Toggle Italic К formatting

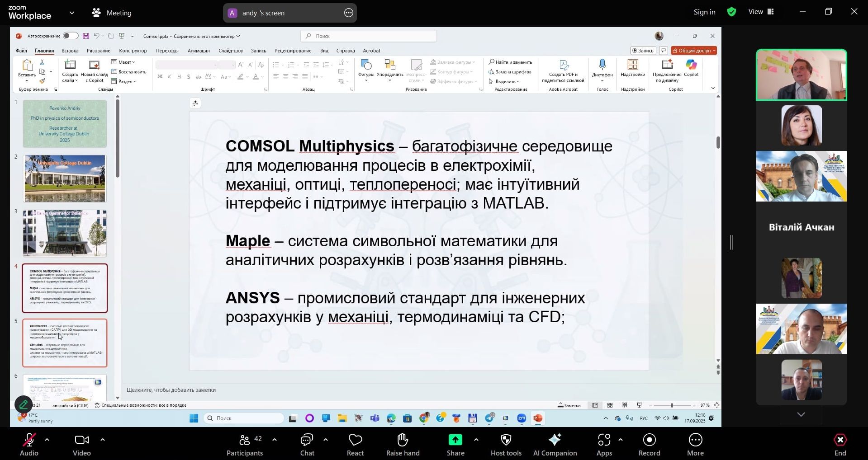click(170, 77)
